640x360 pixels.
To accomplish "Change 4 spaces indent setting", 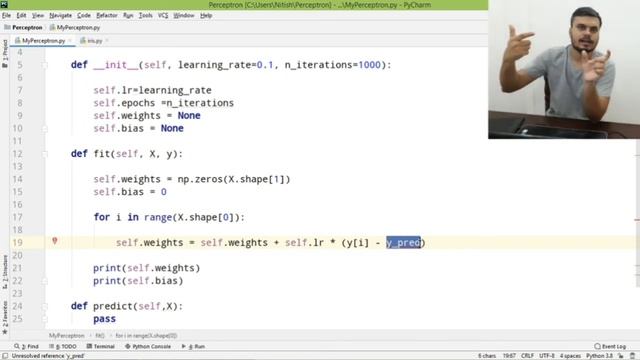I will tap(570, 356).
